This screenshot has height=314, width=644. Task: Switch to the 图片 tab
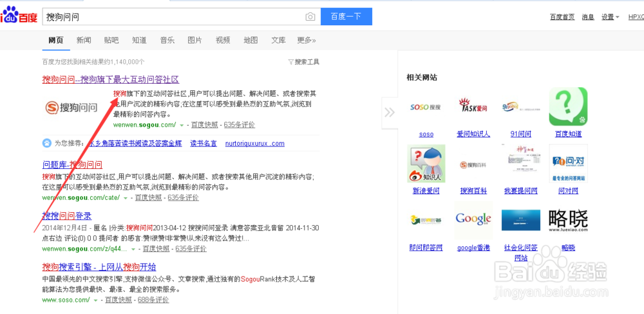coord(194,40)
